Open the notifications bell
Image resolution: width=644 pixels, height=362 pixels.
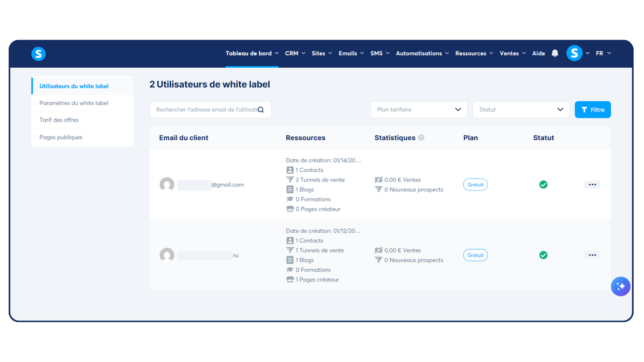click(555, 53)
